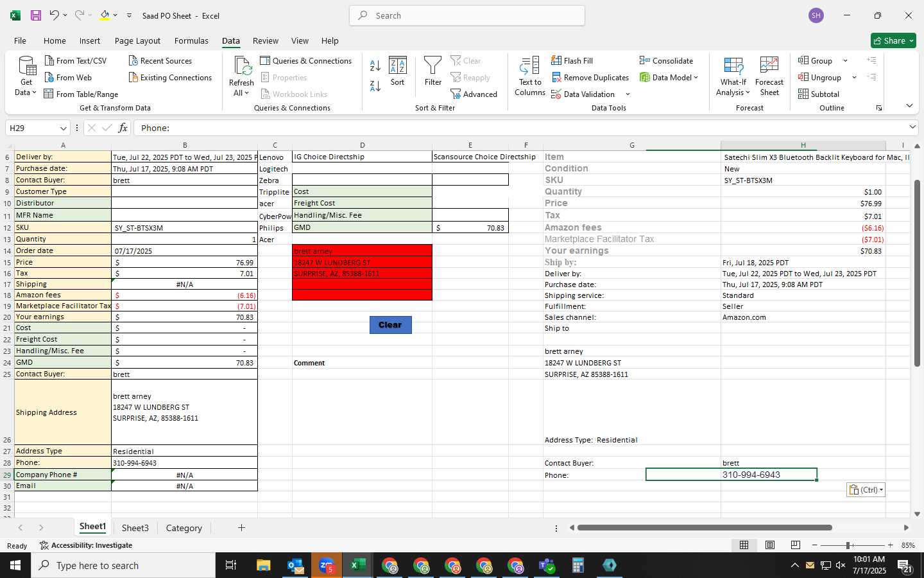Open the Review ribbon tab
The height and width of the screenshot is (578, 924).
pyautogui.click(x=266, y=40)
